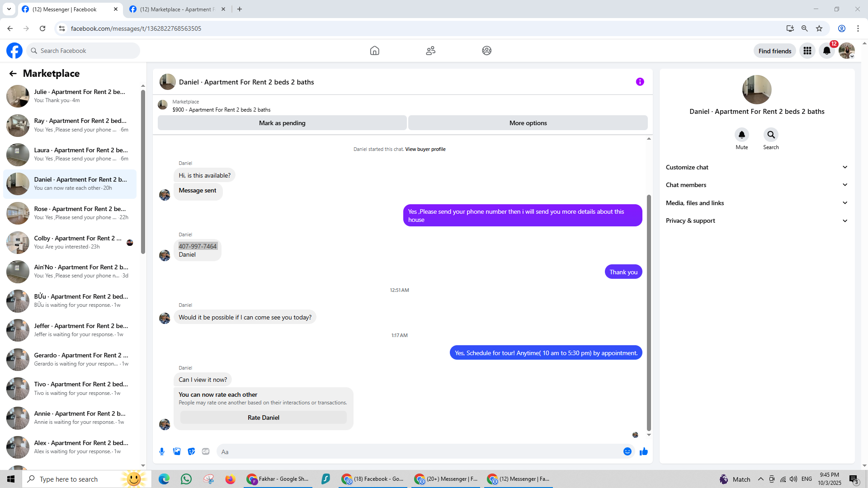Send a voice clip with microphone icon
The width and height of the screenshot is (868, 488).
(162, 451)
